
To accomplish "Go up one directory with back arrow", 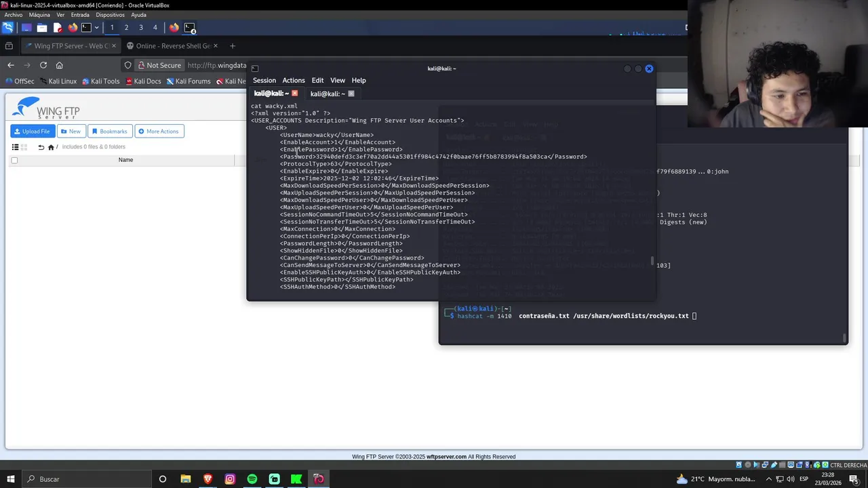I will click(x=41, y=147).
